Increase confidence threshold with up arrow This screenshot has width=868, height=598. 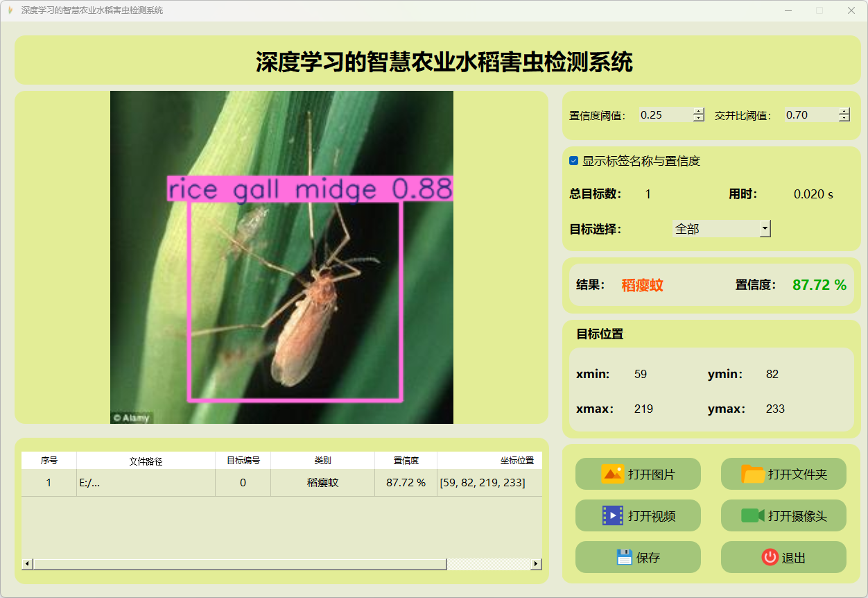(x=698, y=111)
